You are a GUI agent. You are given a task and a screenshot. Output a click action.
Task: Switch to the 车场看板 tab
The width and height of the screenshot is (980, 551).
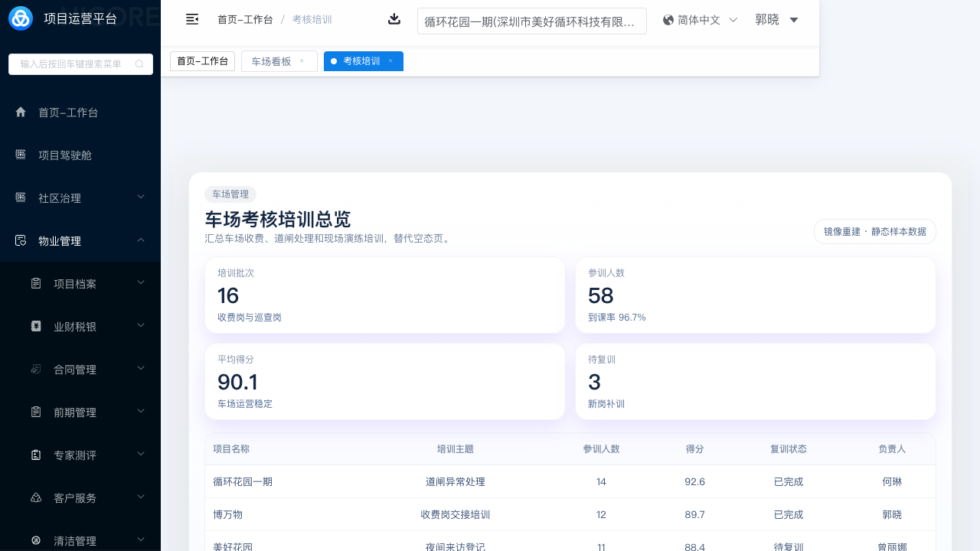pyautogui.click(x=271, y=61)
